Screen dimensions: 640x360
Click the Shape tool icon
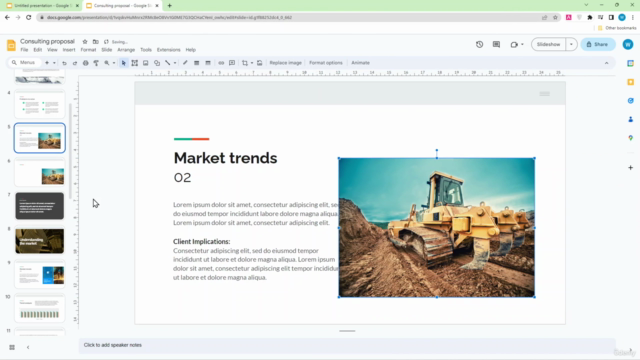click(157, 63)
